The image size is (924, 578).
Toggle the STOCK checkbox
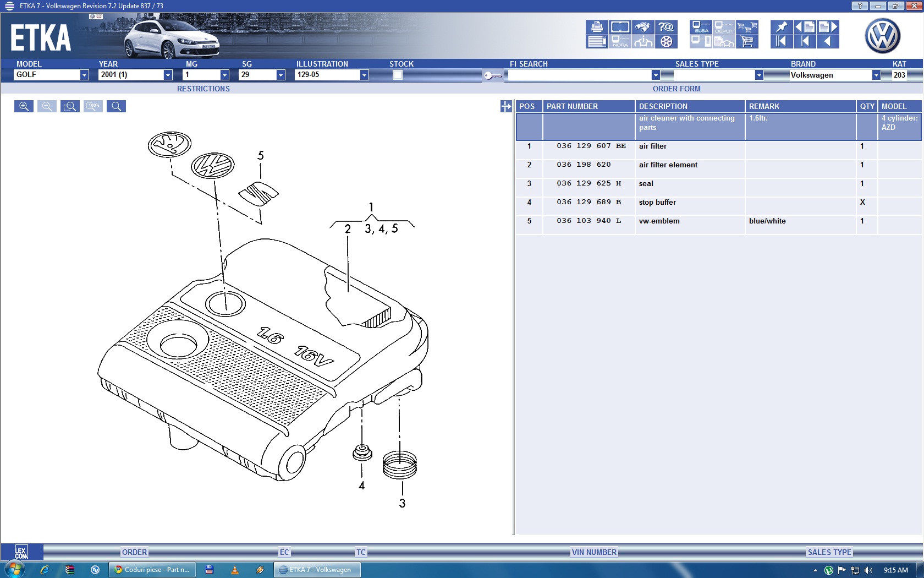coord(398,75)
